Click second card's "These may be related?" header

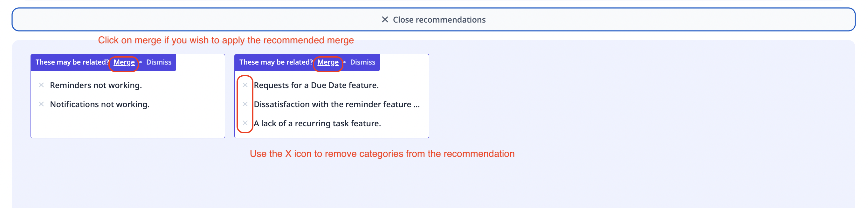[276, 62]
